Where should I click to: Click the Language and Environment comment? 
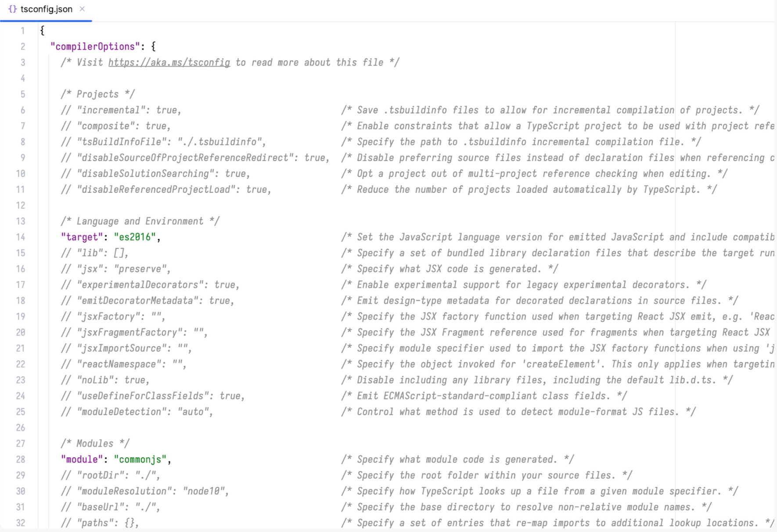pyautogui.click(x=140, y=221)
